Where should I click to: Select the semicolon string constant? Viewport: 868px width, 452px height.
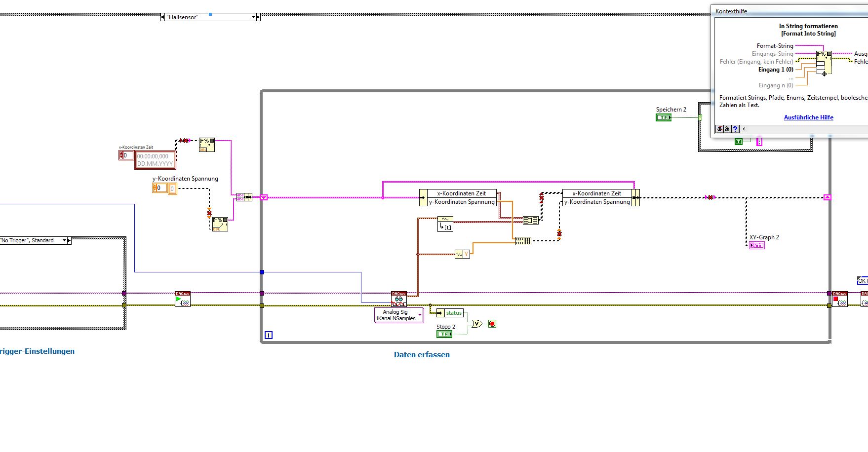pyautogui.click(x=759, y=142)
